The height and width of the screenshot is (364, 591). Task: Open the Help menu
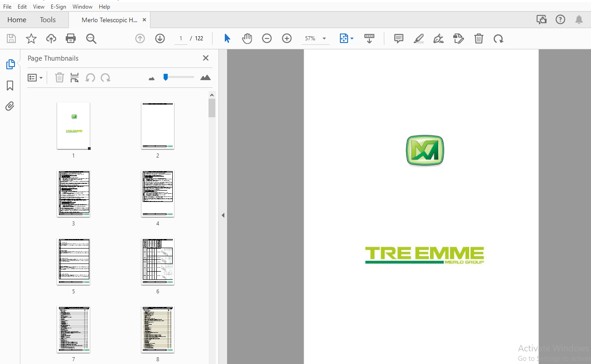pos(104,6)
